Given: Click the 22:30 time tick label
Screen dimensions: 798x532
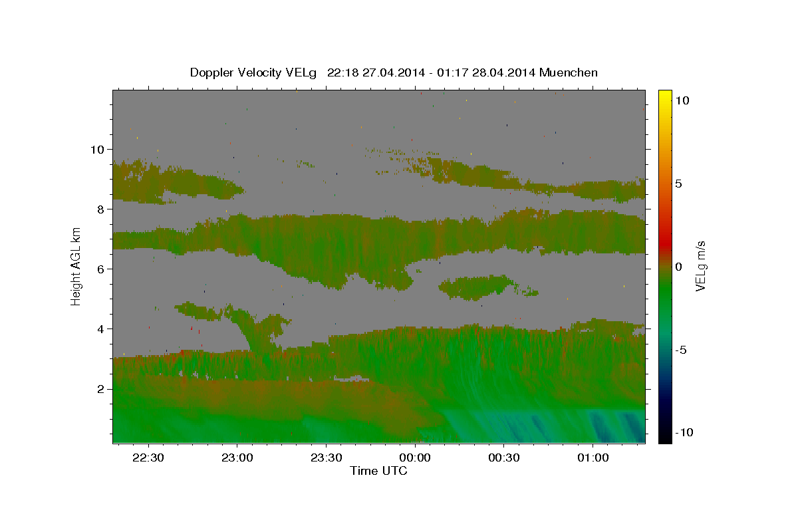Looking at the screenshot, I should (148, 458).
